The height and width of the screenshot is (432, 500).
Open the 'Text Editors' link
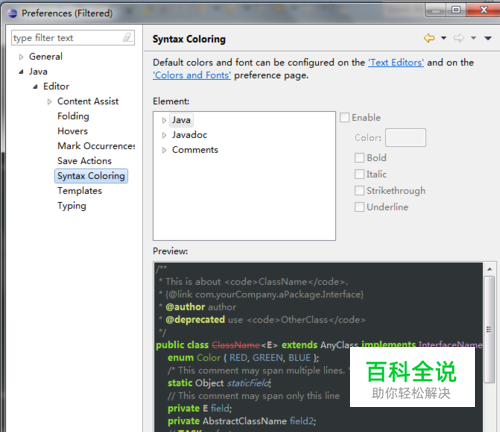pos(396,63)
